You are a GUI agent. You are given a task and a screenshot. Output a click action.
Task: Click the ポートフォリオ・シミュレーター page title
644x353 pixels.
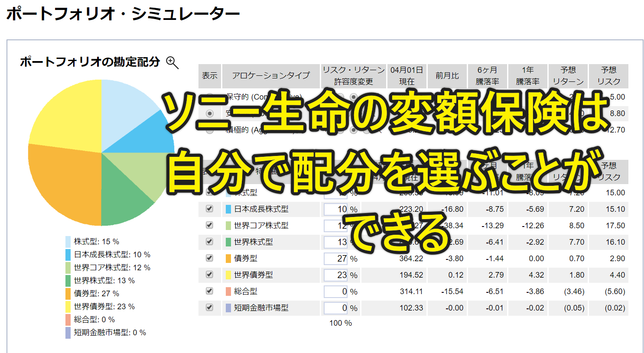[x=123, y=14]
